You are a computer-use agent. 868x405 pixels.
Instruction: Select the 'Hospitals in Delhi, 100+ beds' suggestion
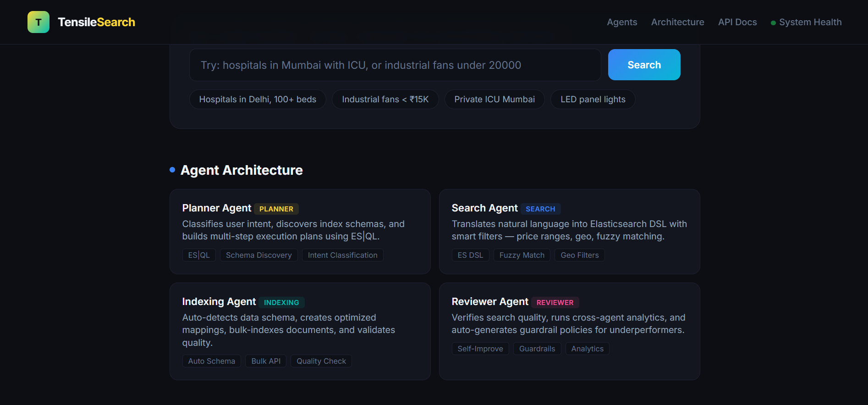tap(258, 100)
